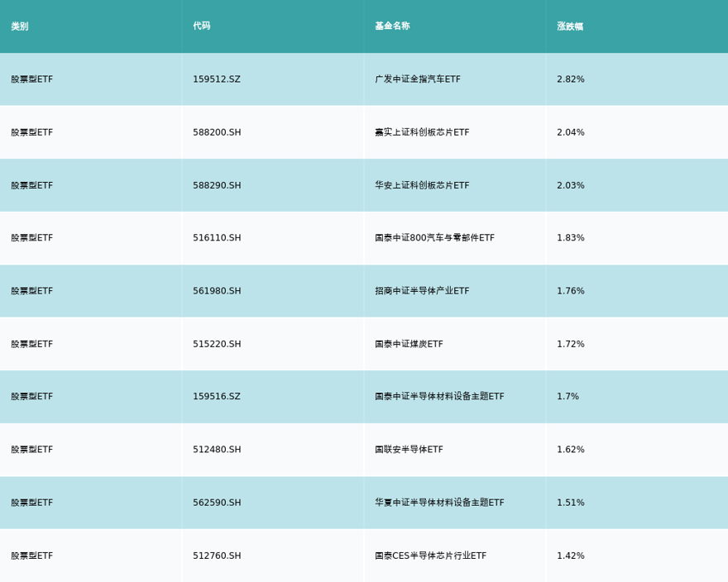The height and width of the screenshot is (582, 728).
Task: Click 股票型ETF in the 561980.SH row
Action: pyautogui.click(x=32, y=291)
